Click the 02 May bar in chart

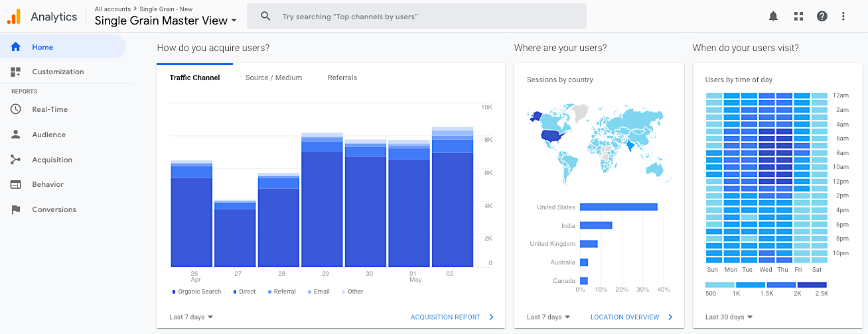[453, 197]
